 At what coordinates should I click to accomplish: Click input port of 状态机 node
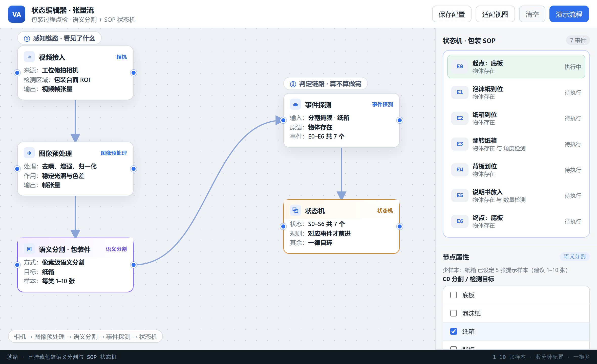click(283, 226)
